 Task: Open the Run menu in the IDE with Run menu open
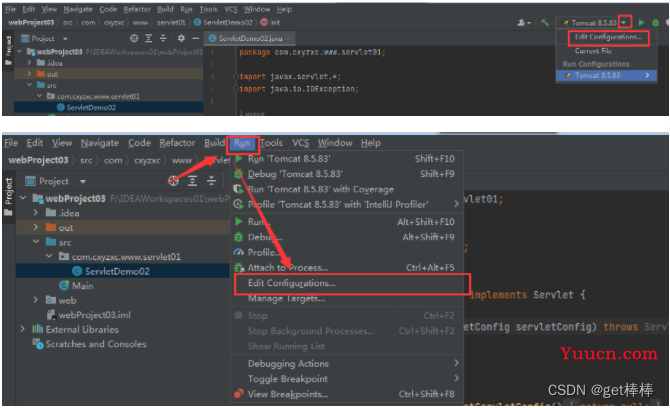click(242, 143)
